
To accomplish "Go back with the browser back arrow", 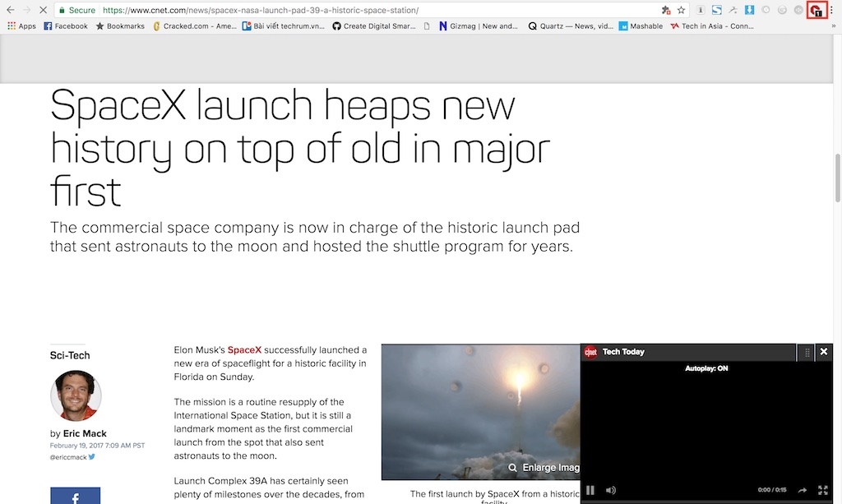I will [x=10, y=10].
